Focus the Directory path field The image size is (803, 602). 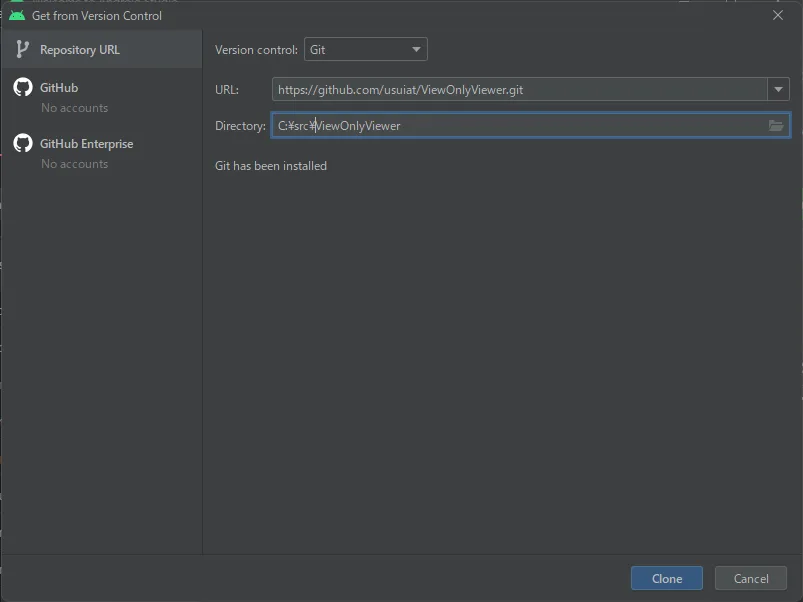[518, 125]
